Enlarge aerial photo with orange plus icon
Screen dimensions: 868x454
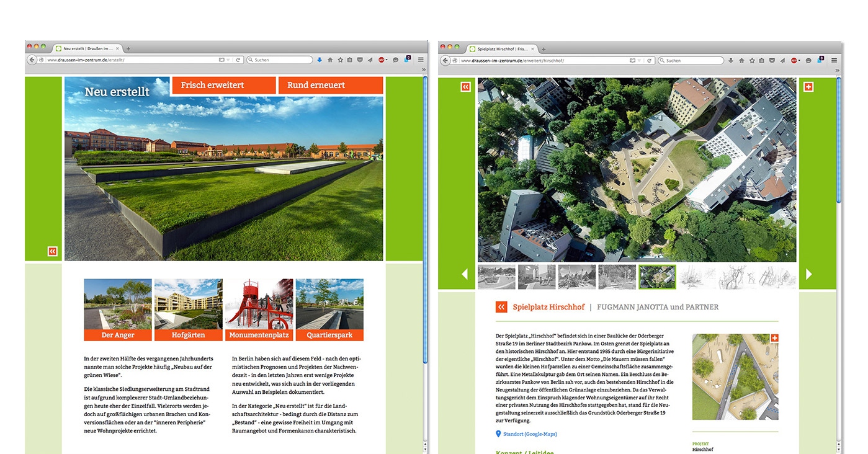(808, 87)
